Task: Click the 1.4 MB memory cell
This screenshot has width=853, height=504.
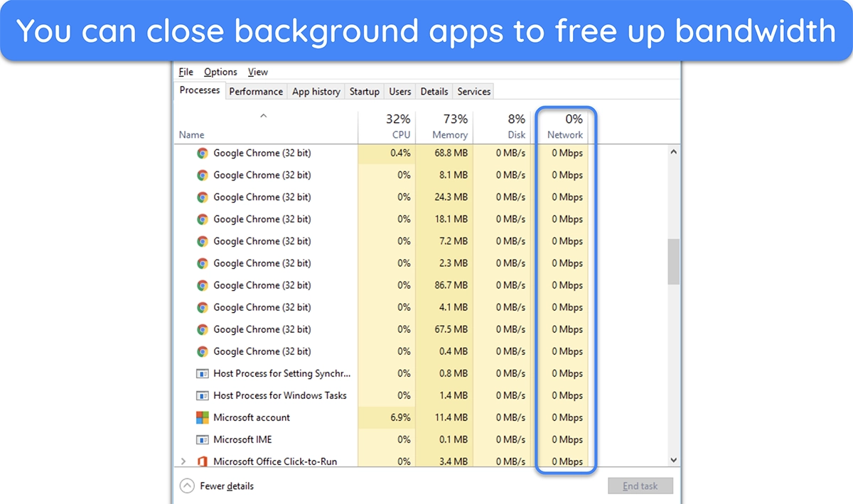Action: tap(444, 395)
